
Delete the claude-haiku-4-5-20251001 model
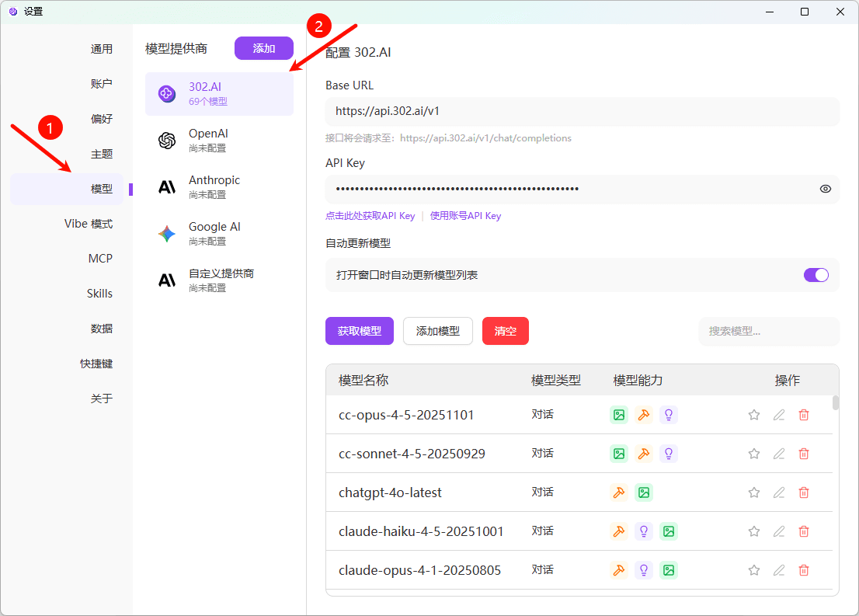coord(804,531)
